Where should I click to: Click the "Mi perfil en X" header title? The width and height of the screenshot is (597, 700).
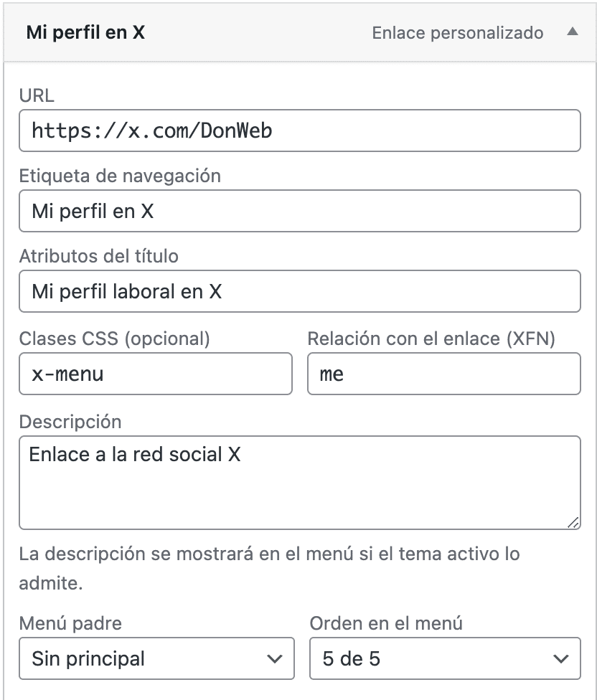click(x=85, y=33)
